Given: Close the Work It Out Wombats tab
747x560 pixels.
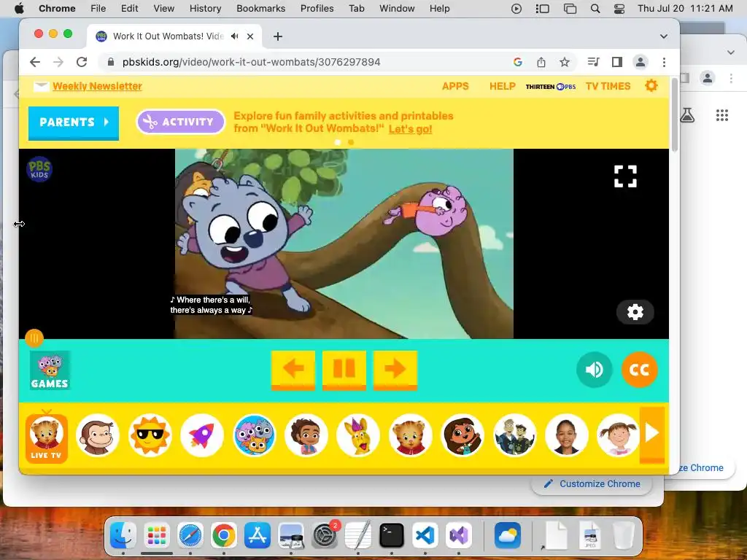Looking at the screenshot, I should (250, 36).
